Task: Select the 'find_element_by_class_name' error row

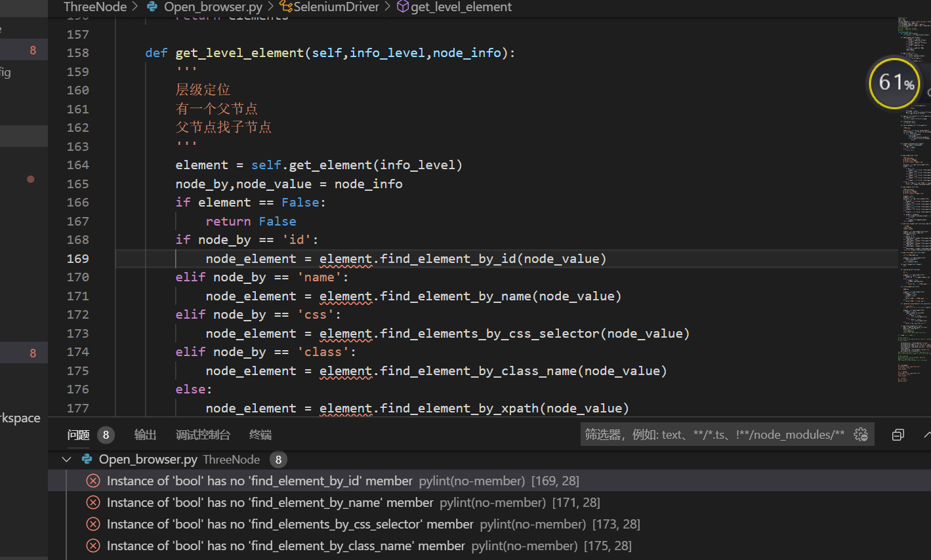Action: (489, 546)
